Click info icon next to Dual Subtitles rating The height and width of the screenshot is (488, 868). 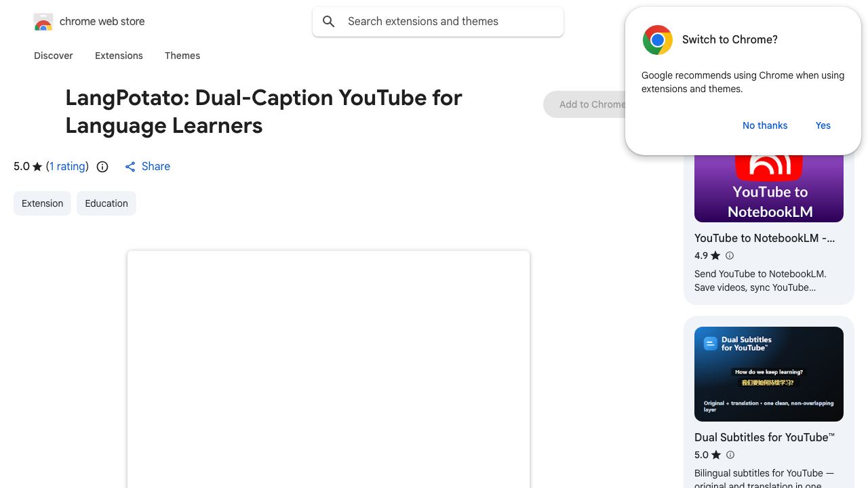(x=730, y=455)
